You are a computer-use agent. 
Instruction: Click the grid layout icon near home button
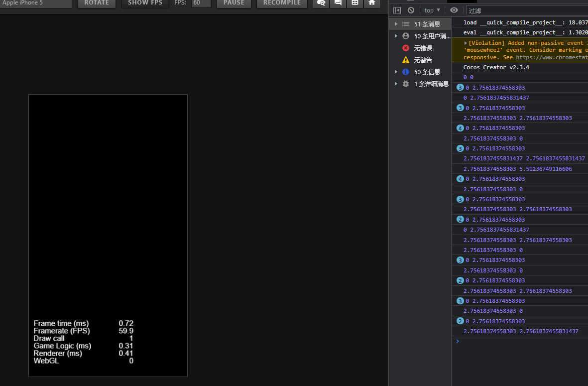tap(354, 3)
